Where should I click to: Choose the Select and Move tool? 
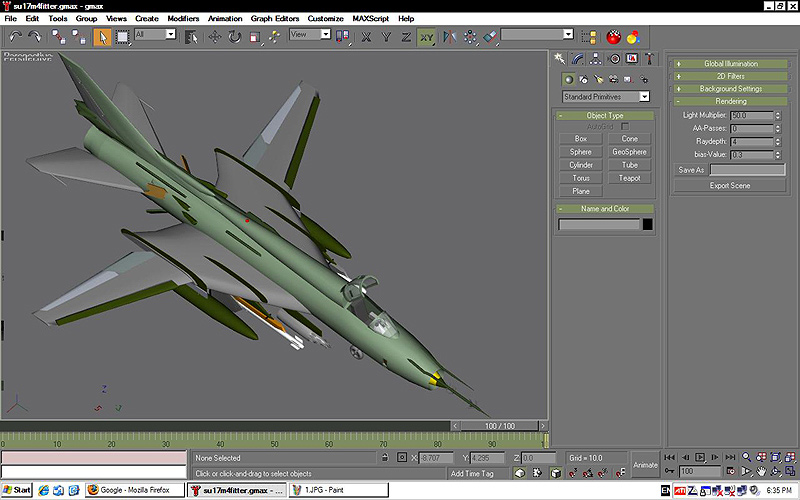(214, 36)
